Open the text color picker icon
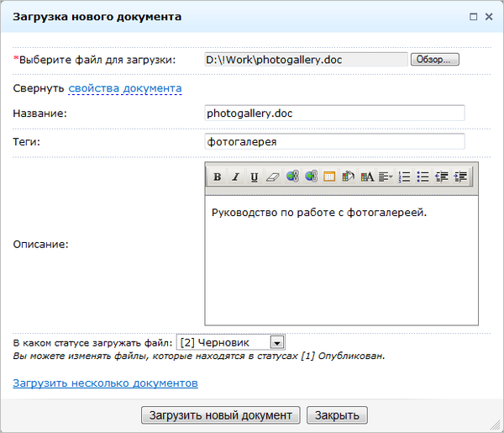Viewport: 504px width, 433px height. coord(367,177)
